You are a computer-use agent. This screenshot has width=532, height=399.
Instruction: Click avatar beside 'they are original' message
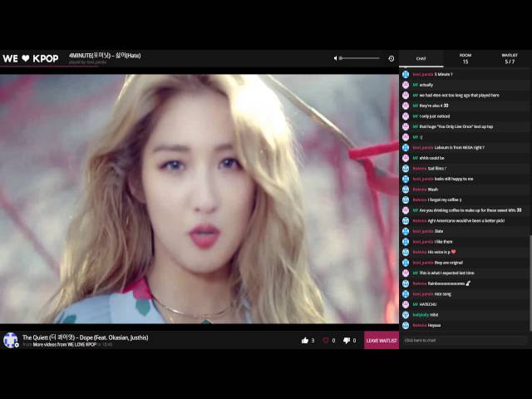(x=406, y=263)
